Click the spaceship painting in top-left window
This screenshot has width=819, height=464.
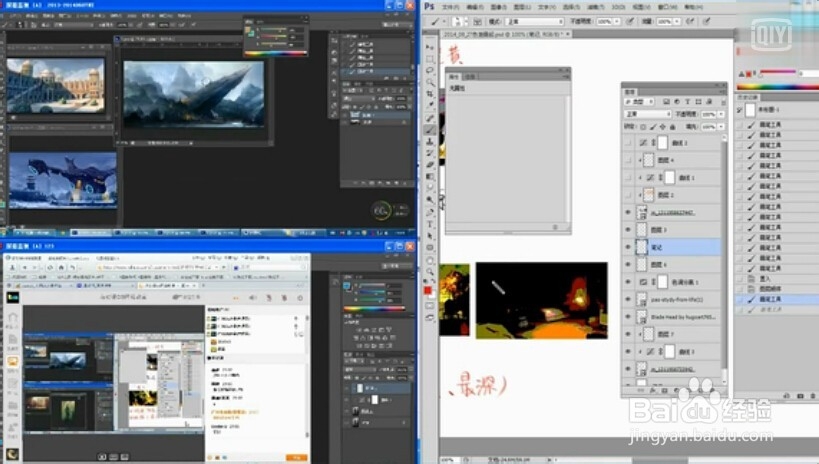pos(194,94)
